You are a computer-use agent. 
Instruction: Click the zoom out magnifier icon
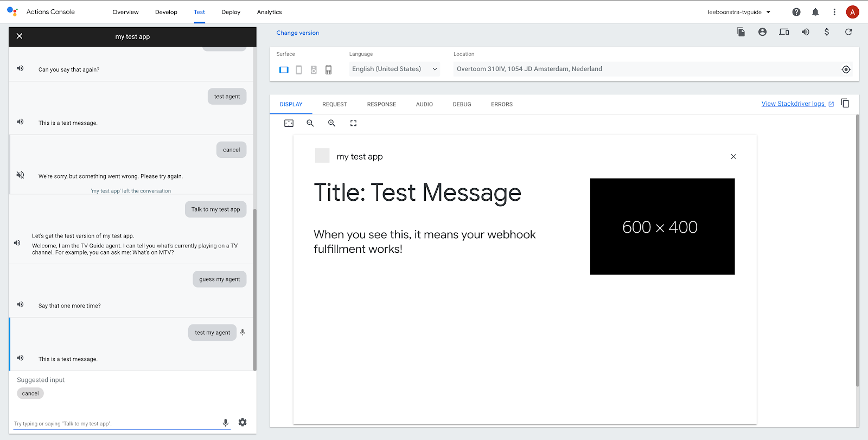tap(310, 123)
